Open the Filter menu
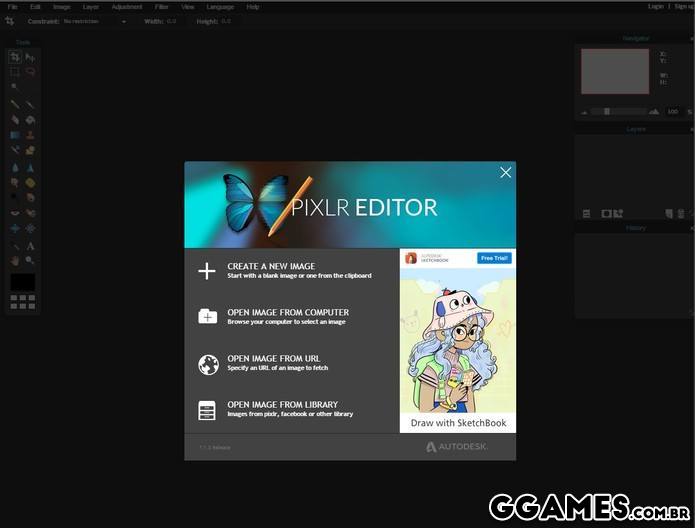The image size is (695, 528). 161,6
